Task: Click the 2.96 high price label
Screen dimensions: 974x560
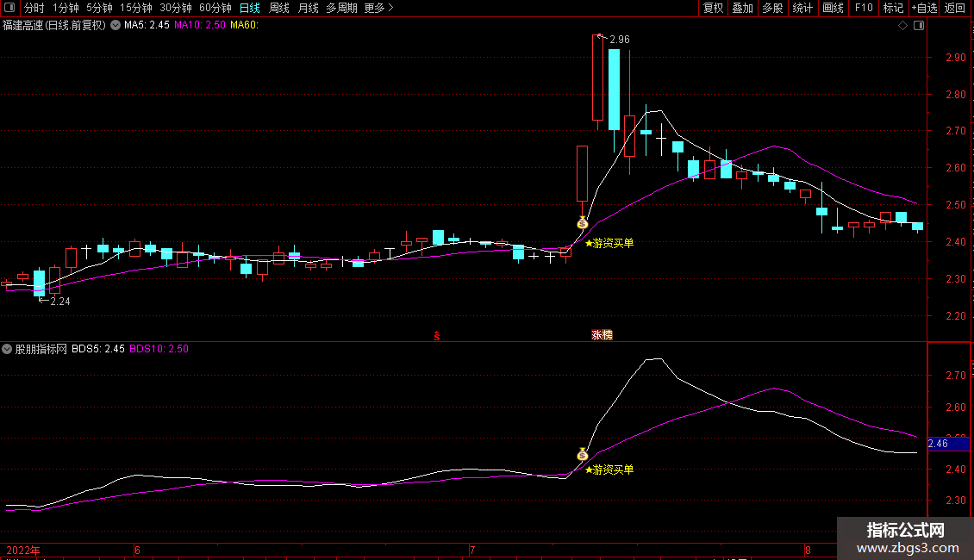Action: [x=620, y=39]
